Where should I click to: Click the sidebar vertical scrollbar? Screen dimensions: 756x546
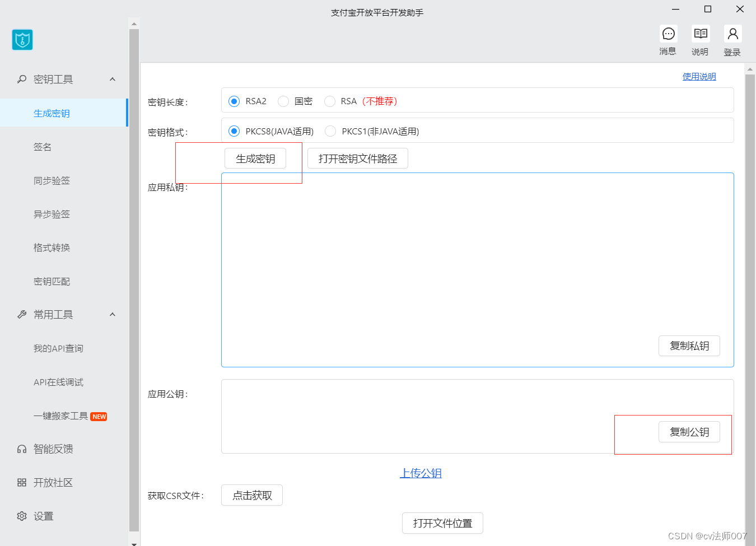[134, 280]
